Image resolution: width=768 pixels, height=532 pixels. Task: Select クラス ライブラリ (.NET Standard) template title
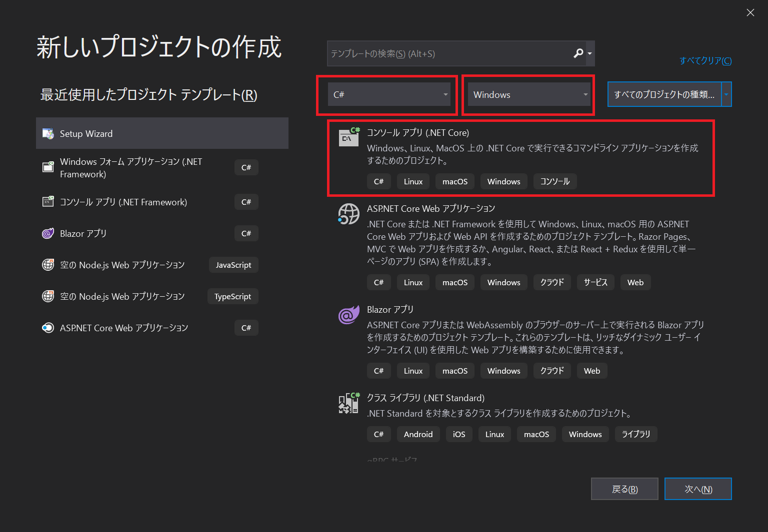tap(425, 398)
